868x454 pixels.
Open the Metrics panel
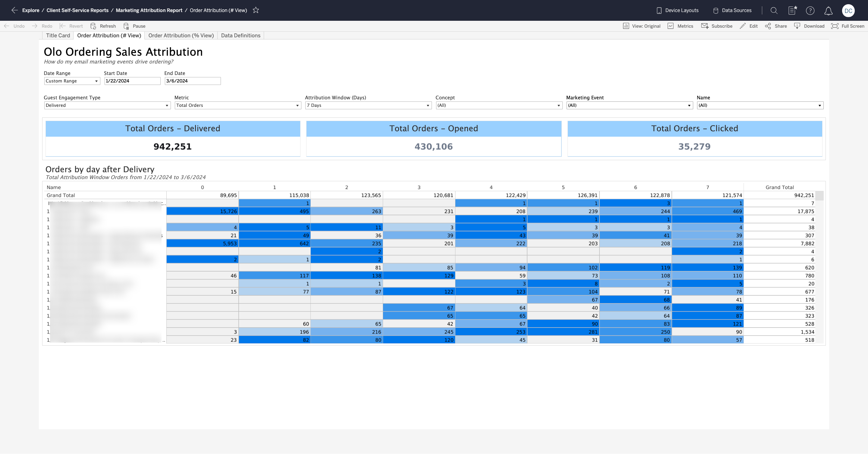point(681,26)
